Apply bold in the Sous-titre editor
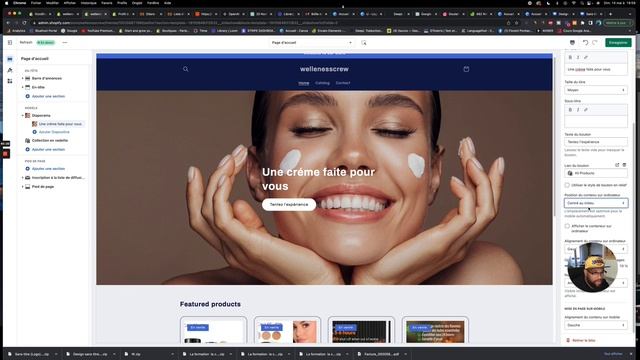Image resolution: width=640 pixels, height=360 pixels. pos(570,110)
